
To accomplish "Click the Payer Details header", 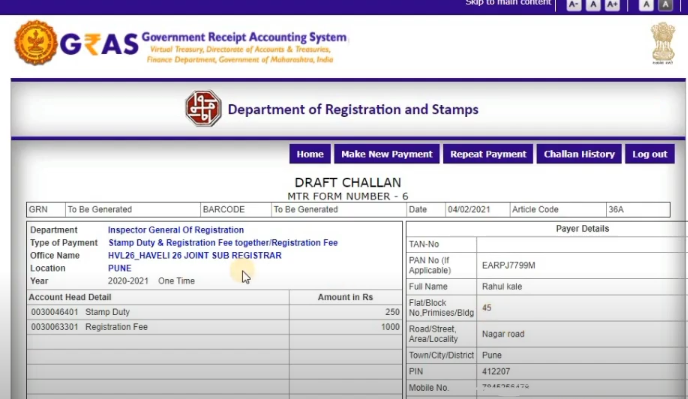I will [582, 229].
